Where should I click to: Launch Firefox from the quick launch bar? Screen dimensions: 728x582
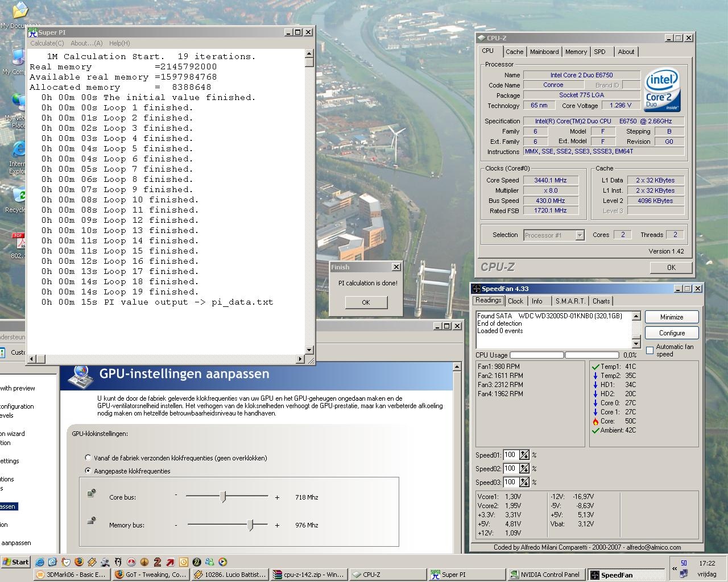click(79, 562)
